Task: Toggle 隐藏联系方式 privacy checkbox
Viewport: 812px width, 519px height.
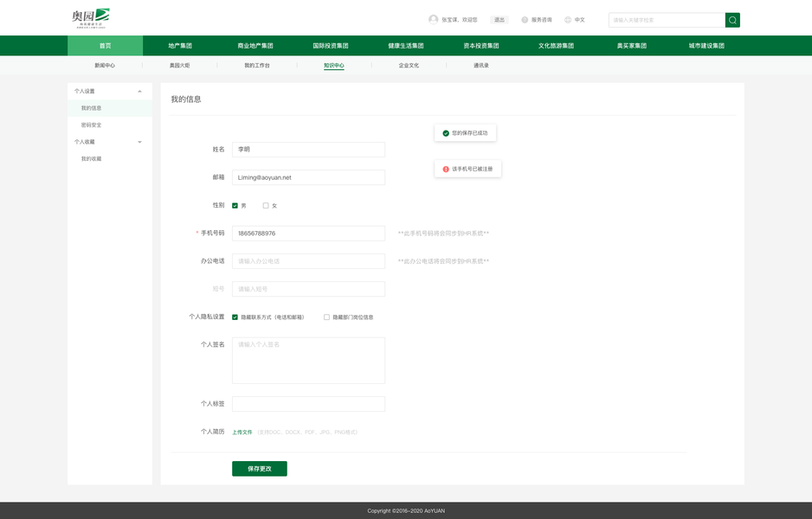Action: pos(235,317)
